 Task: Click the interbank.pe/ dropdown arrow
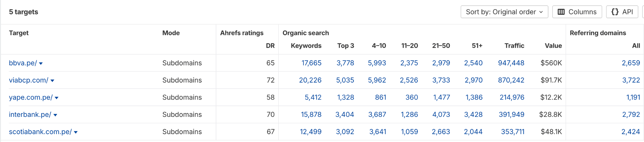[55, 115]
